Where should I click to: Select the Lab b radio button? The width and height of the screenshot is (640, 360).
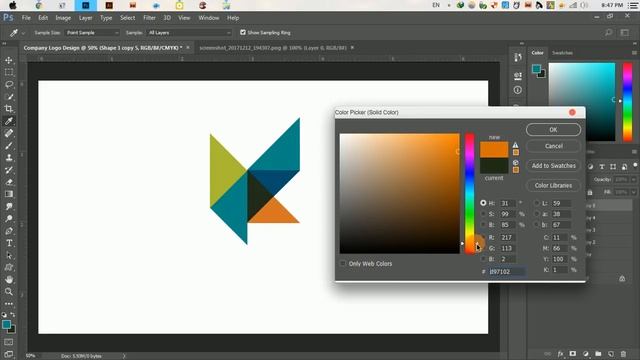pos(537,224)
